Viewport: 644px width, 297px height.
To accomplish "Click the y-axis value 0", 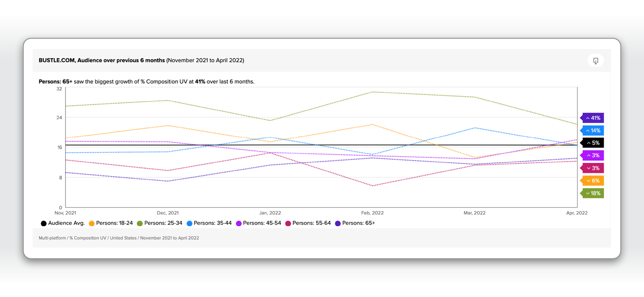I will tap(61, 207).
